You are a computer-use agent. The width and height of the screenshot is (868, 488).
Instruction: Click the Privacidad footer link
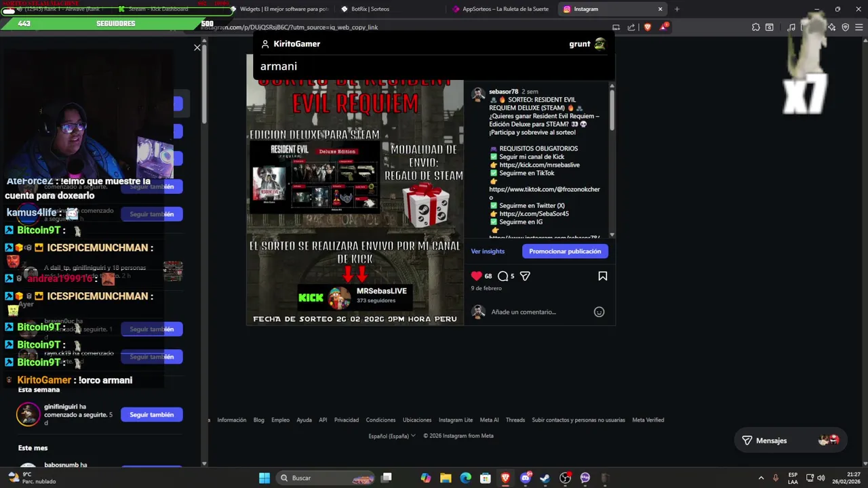[x=346, y=420]
